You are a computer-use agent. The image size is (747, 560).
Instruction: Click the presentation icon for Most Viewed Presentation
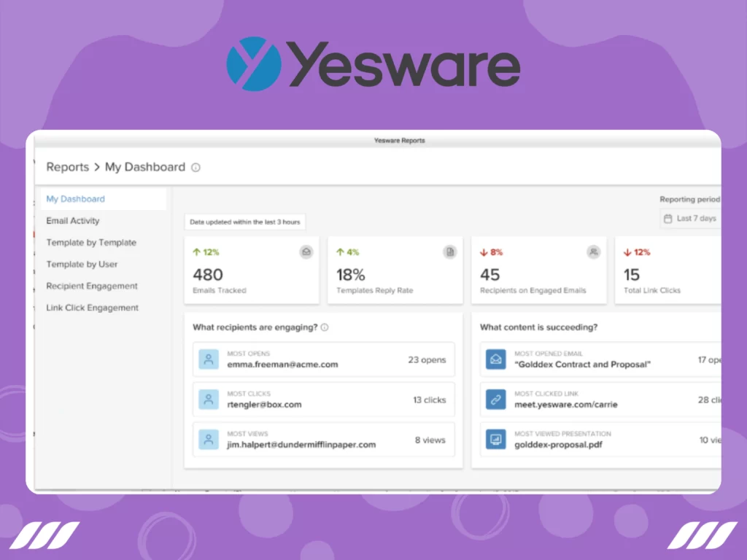coord(495,440)
